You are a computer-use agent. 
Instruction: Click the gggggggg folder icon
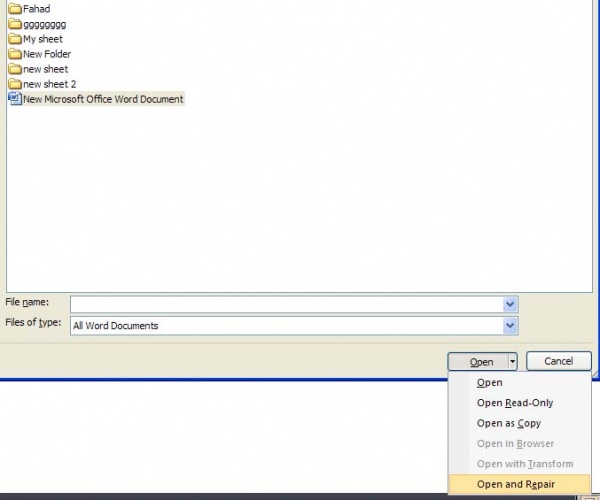coord(15,24)
